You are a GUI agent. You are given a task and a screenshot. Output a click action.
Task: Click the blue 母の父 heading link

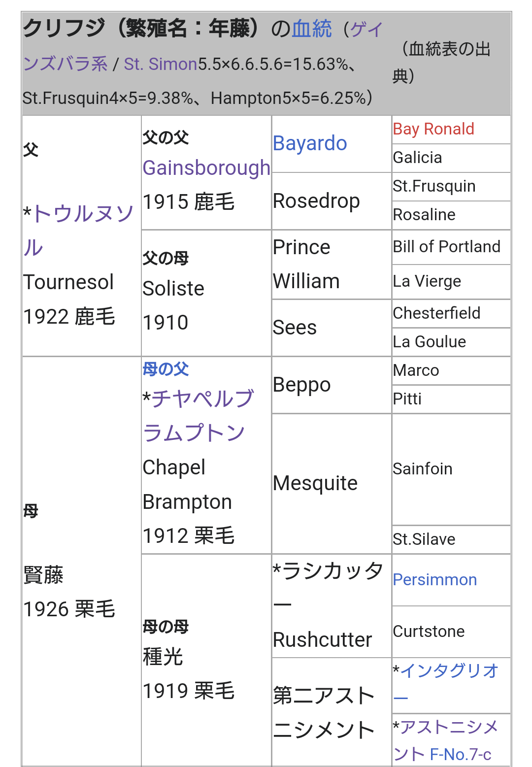coord(166,369)
